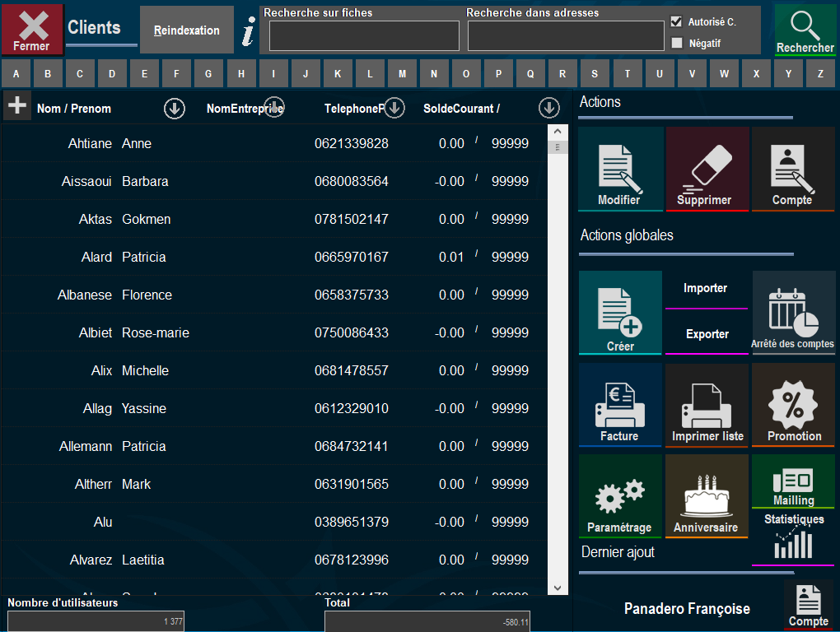Select the client row Albiet Rose-marie
Image resolution: width=840 pixels, height=632 pixels.
pos(273,332)
